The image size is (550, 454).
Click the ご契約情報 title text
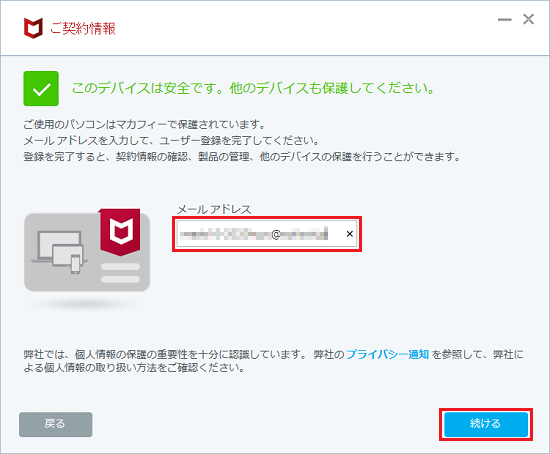click(x=83, y=28)
